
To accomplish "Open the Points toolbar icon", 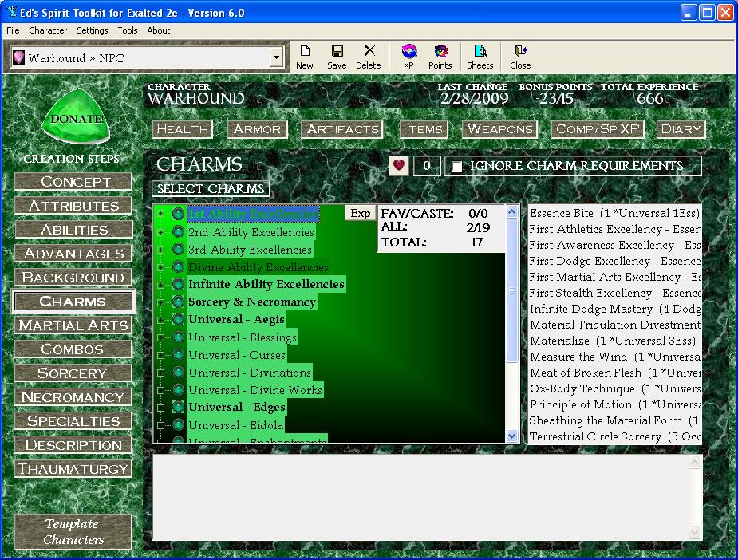I will [440, 57].
